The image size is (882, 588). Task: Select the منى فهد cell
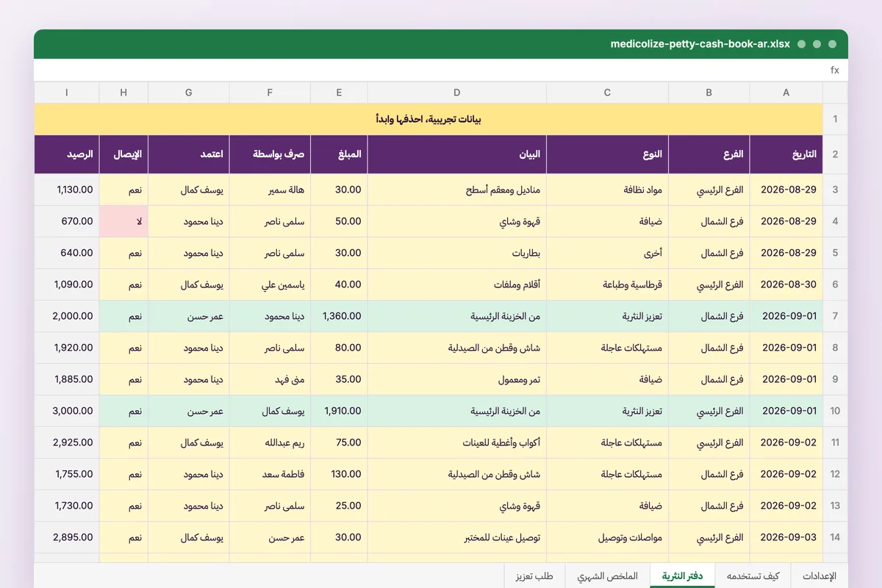coord(270,379)
